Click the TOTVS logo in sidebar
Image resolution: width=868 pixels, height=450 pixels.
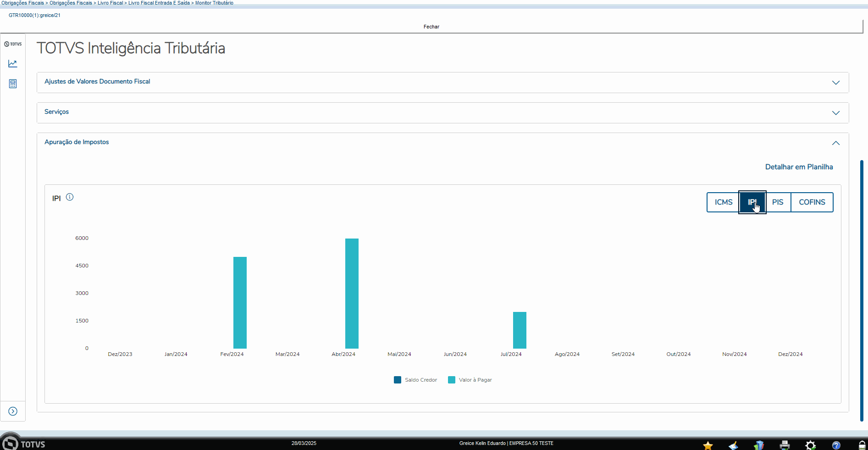(13, 44)
